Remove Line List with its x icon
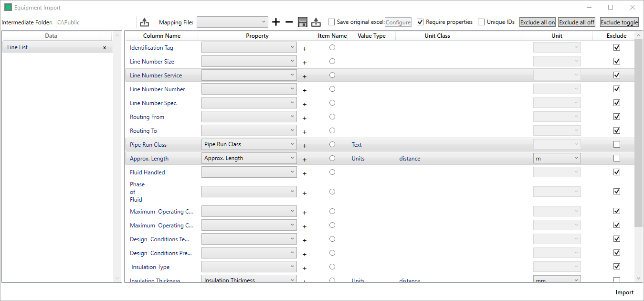 [x=105, y=48]
